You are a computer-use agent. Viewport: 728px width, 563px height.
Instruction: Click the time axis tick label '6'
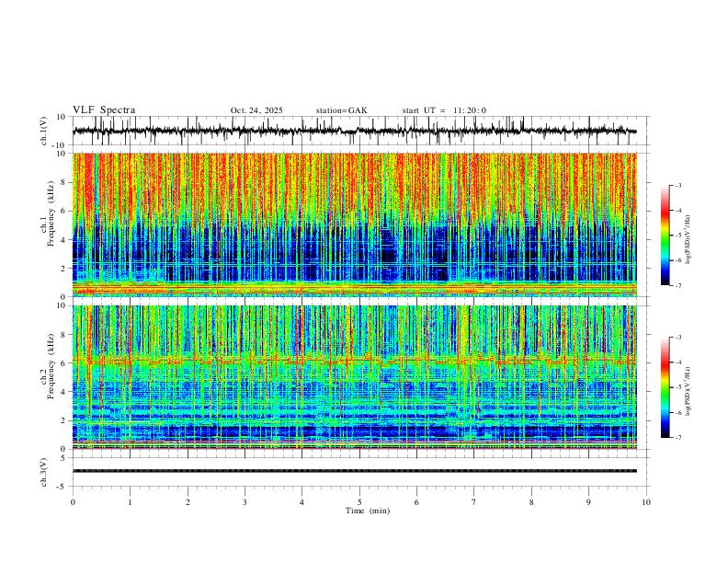point(416,502)
